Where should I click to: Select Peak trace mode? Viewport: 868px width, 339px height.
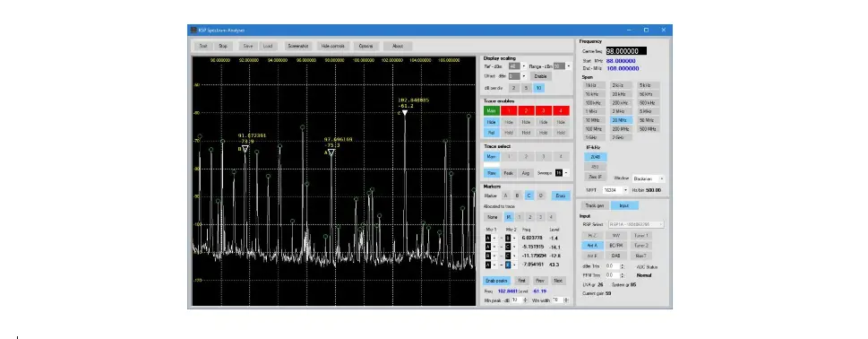[x=509, y=173]
